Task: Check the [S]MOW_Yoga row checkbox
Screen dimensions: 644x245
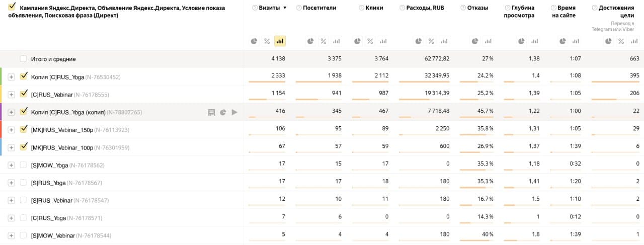Action: (23, 165)
